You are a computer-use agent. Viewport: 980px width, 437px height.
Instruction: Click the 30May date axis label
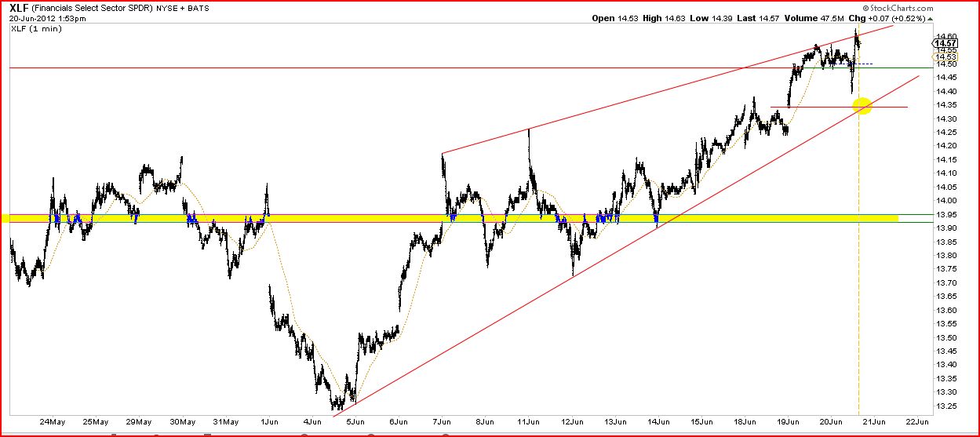coord(184,421)
